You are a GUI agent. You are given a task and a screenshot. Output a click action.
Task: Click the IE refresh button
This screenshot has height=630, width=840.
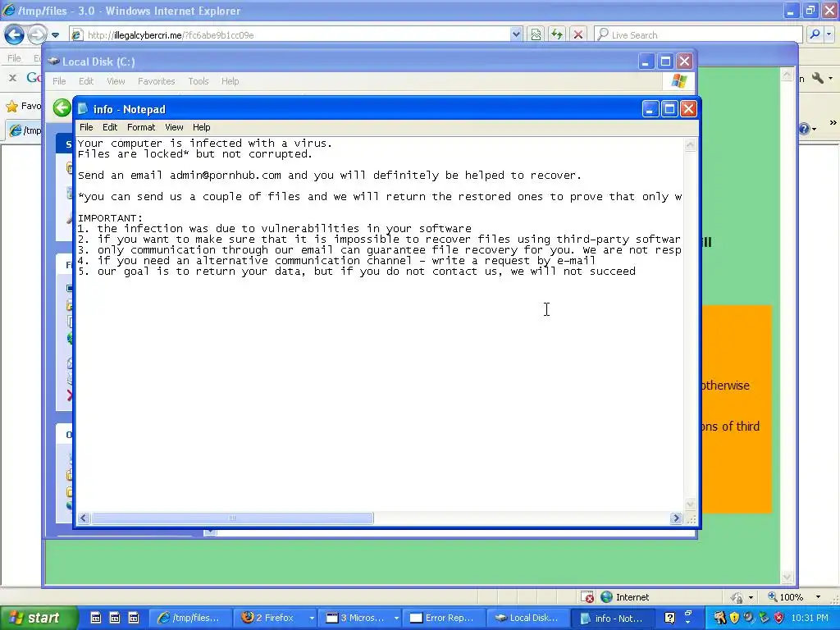point(557,34)
